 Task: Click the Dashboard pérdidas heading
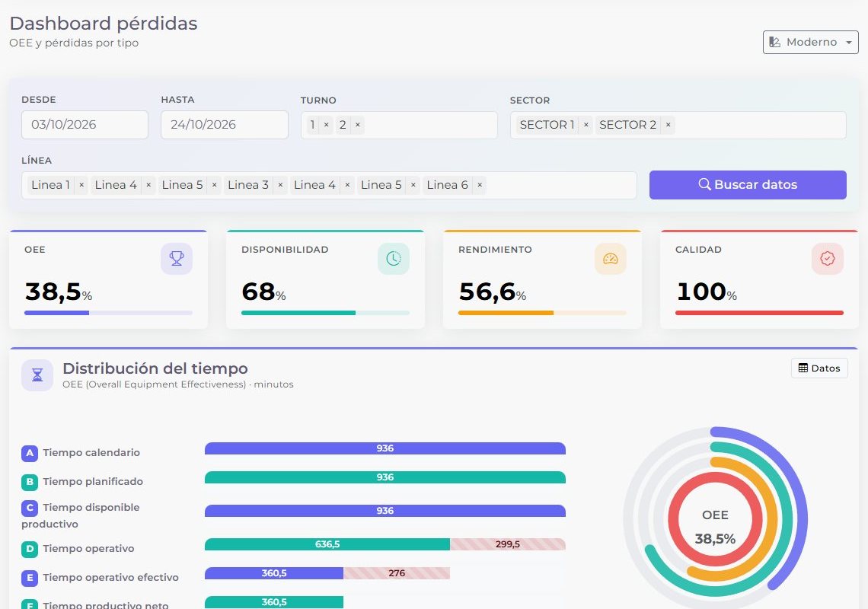(x=104, y=24)
